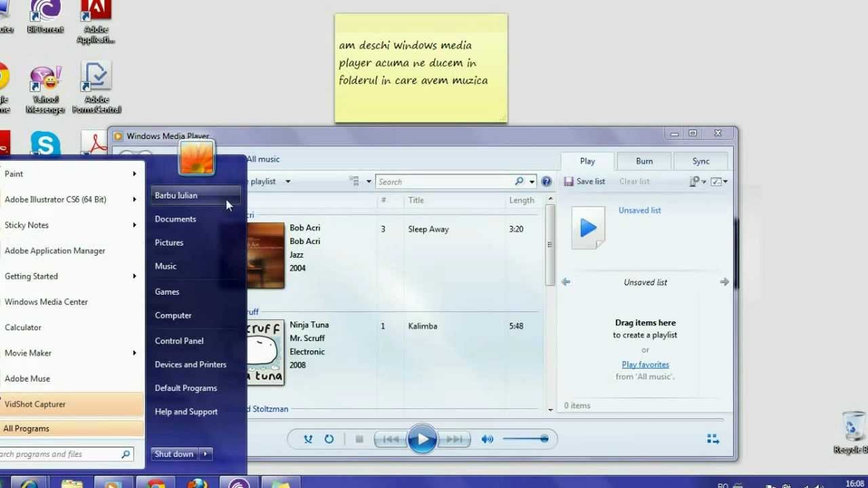Expand the search options dropdown arrow
Viewport: 868px width, 488px height.
pos(532,182)
